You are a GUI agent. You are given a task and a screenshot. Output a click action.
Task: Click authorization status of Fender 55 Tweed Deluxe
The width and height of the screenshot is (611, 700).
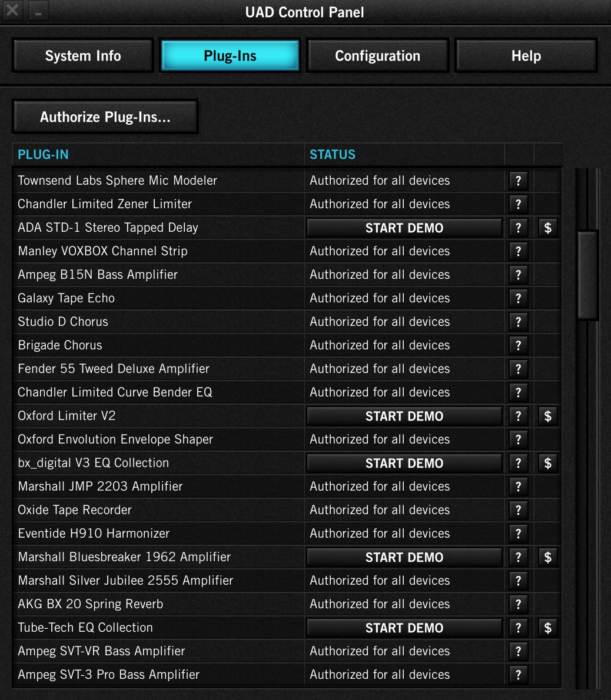380,369
